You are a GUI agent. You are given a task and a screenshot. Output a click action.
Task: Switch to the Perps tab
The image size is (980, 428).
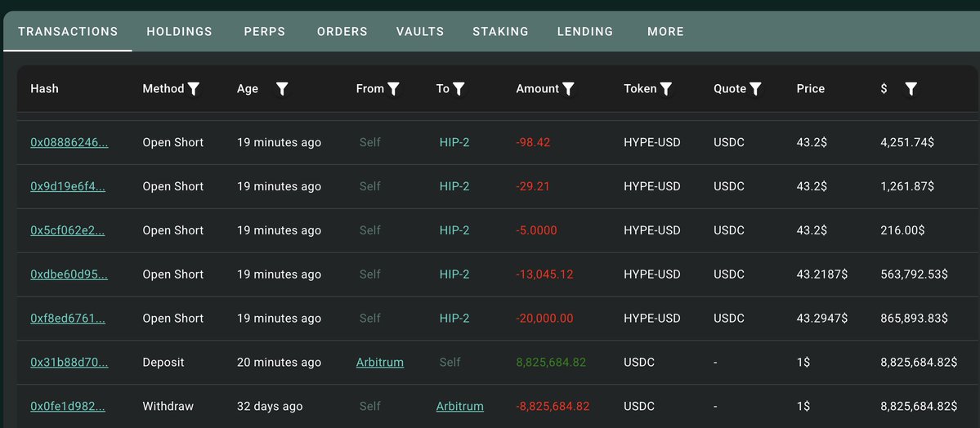click(x=264, y=31)
